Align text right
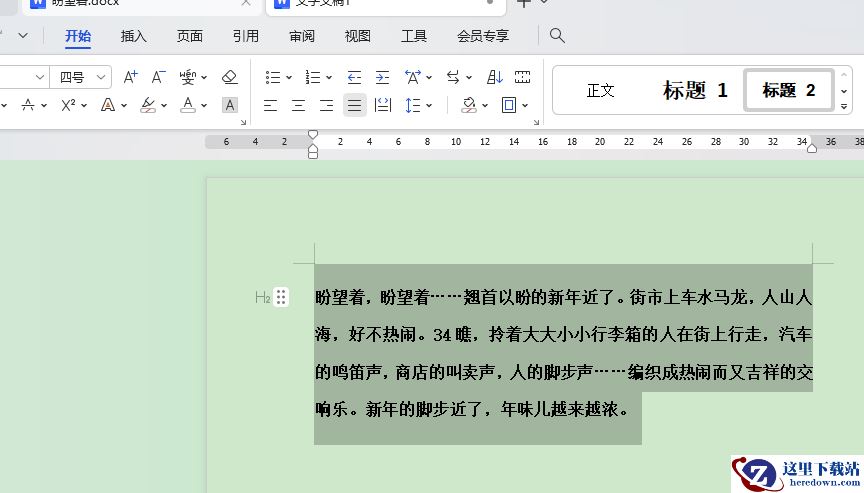 [x=326, y=105]
